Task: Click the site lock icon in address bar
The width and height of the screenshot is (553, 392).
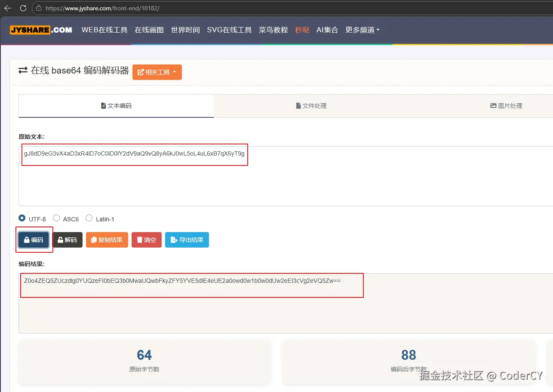Action: pos(39,8)
